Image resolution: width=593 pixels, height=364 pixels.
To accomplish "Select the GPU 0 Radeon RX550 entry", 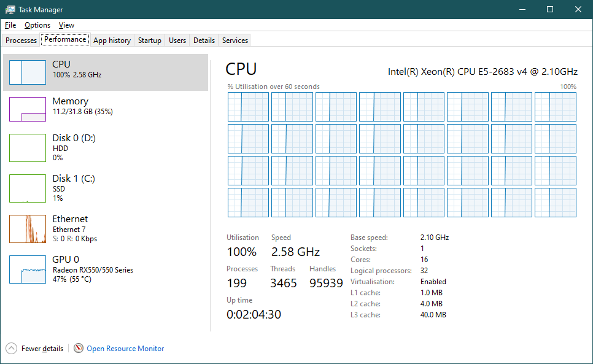I will 92,269.
